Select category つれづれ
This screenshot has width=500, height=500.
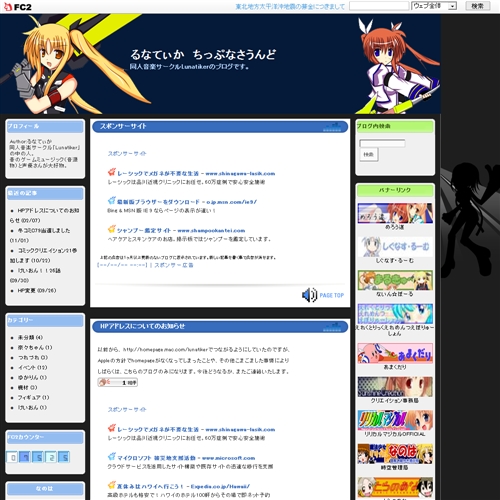tap(33, 357)
